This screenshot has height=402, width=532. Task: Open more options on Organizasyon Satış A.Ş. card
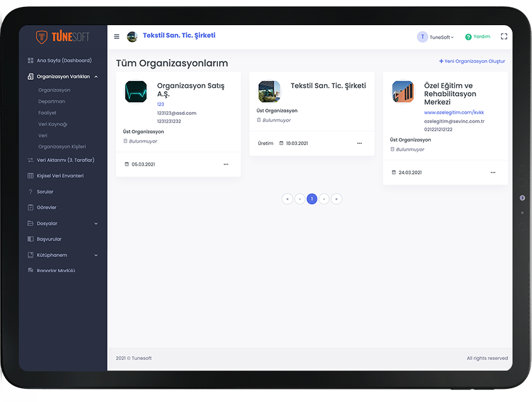point(226,164)
